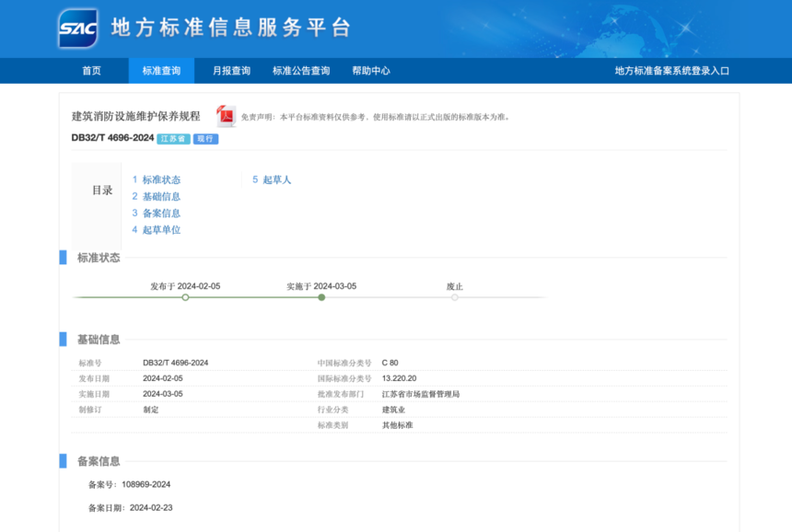The width and height of the screenshot is (792, 532).
Task: Select 制修订 value 制定
Action: (x=150, y=410)
